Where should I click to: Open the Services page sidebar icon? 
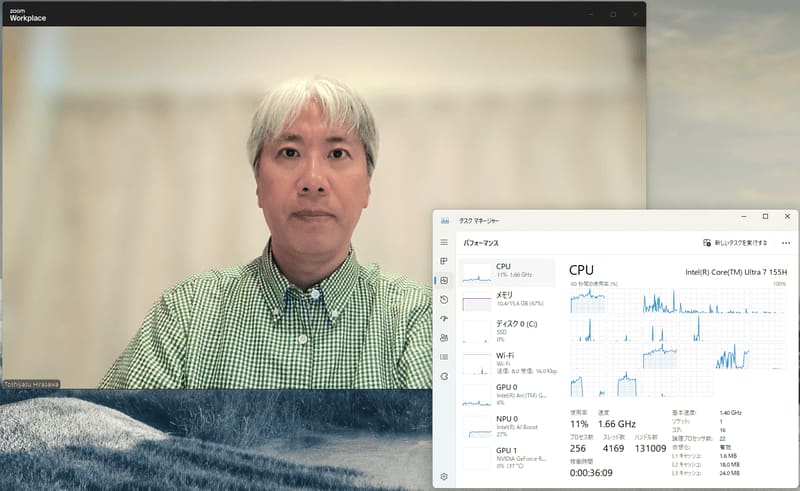tap(444, 376)
